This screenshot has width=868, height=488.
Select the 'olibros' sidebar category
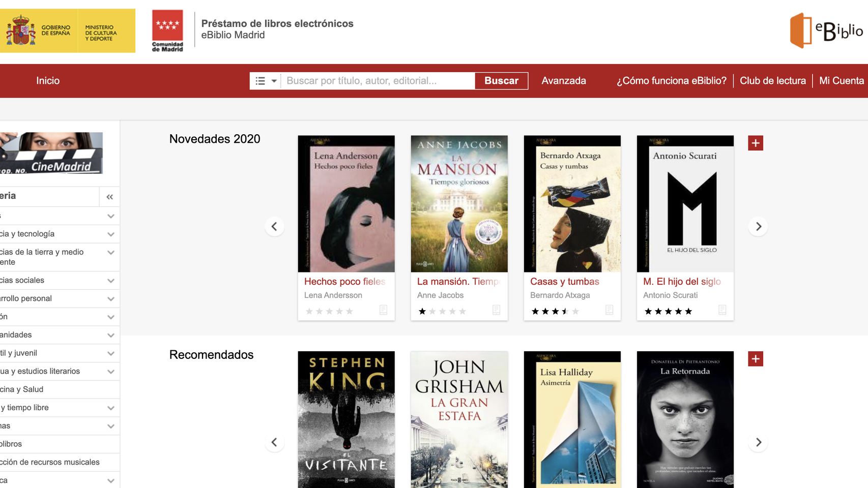tap(60, 444)
